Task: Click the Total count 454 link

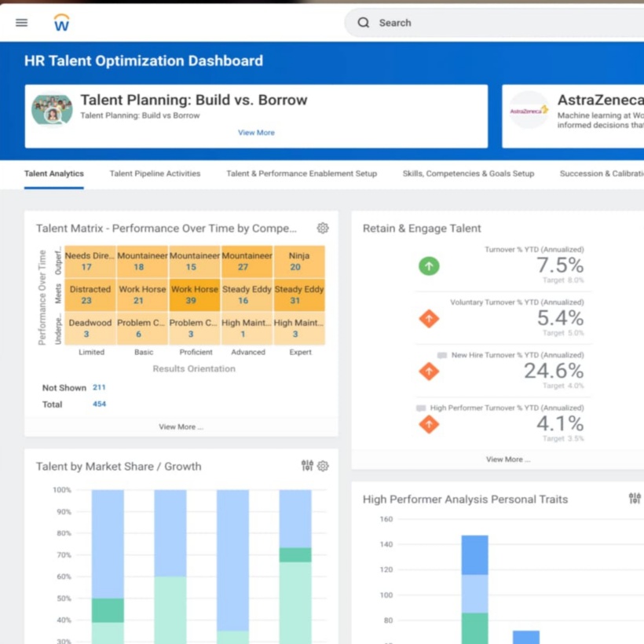Action: coord(99,404)
